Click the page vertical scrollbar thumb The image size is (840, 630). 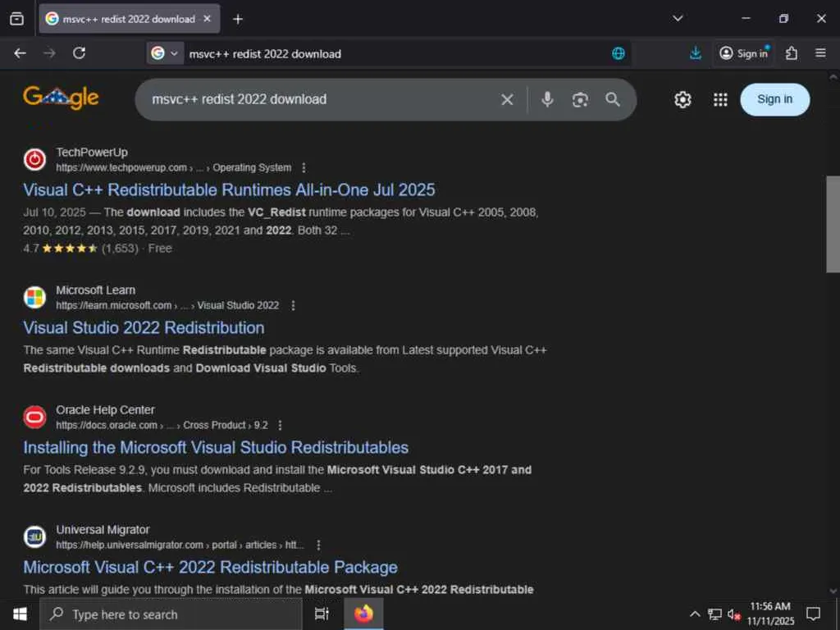coord(833,224)
